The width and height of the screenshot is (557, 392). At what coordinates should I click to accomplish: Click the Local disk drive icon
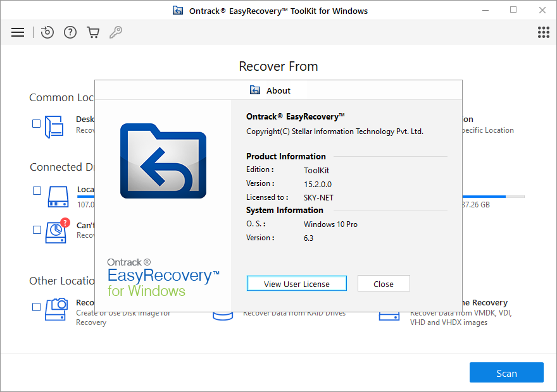coord(58,197)
